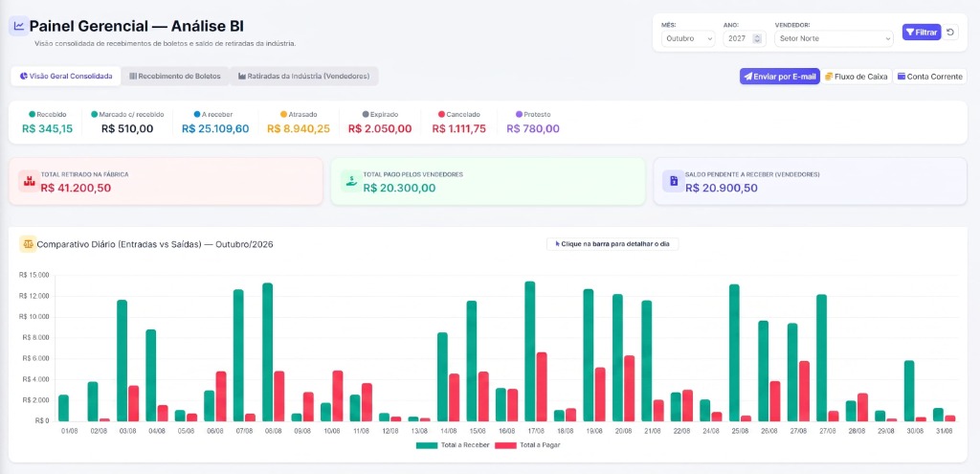Click the balance scale icon beside Comparativo Diário
Image resolution: width=980 pixels, height=474 pixels.
click(x=28, y=244)
